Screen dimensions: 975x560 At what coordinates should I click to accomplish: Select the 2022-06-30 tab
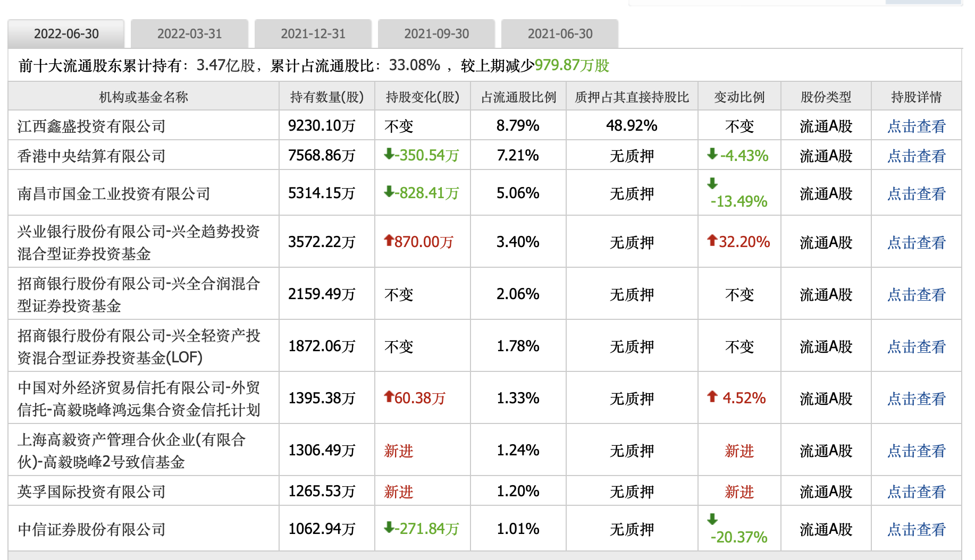[66, 34]
